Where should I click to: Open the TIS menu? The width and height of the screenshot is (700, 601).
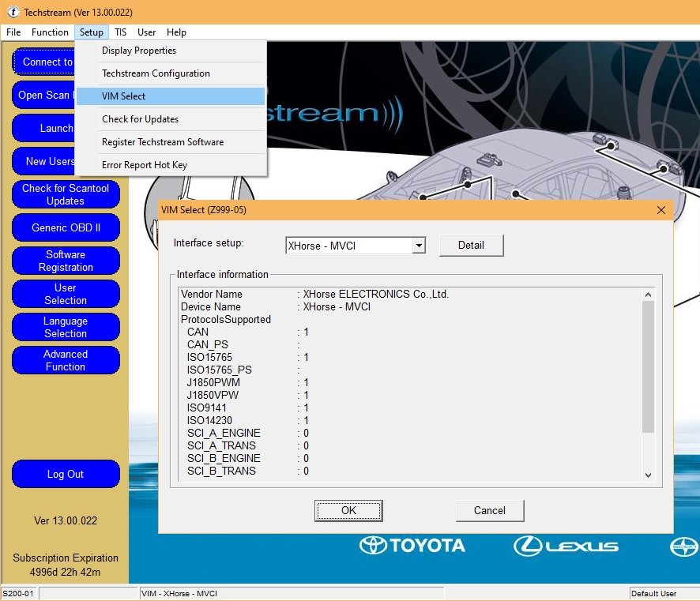tap(121, 32)
